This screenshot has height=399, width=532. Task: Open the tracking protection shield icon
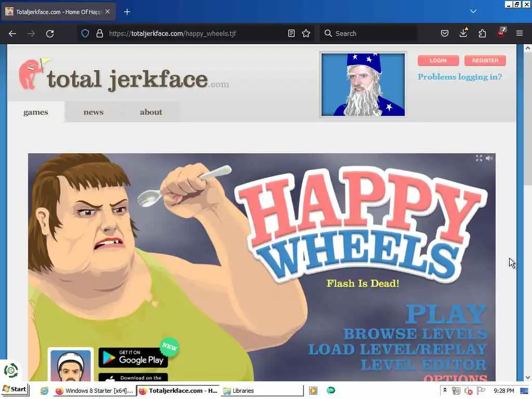click(85, 33)
